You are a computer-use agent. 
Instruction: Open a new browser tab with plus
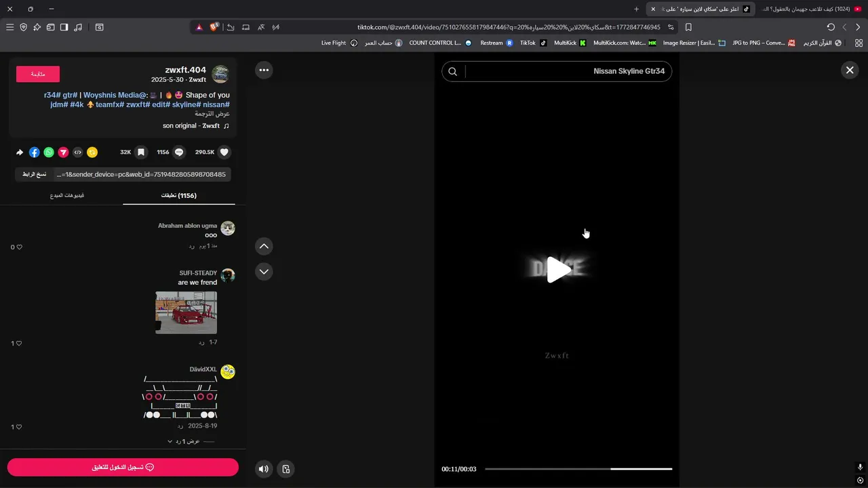tap(636, 9)
